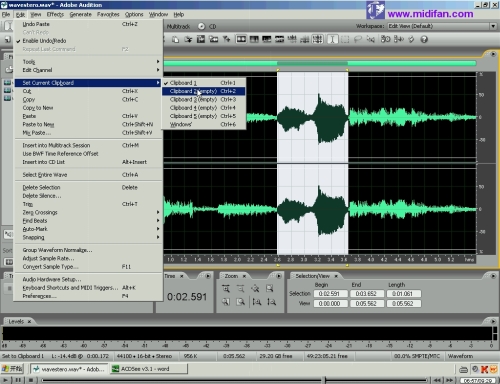Select the Lasso Selection tool
Viewport: 500px width, 384px height.
coord(358,39)
